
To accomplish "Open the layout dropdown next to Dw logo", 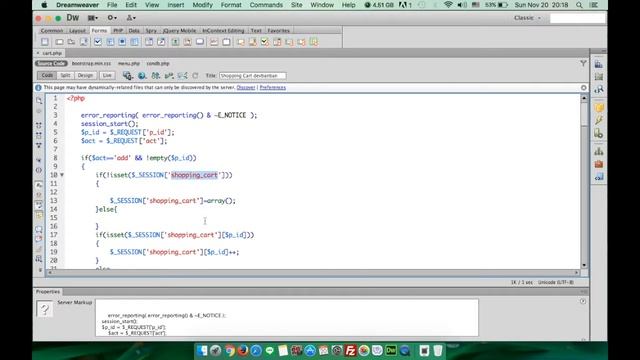I will [x=93, y=18].
